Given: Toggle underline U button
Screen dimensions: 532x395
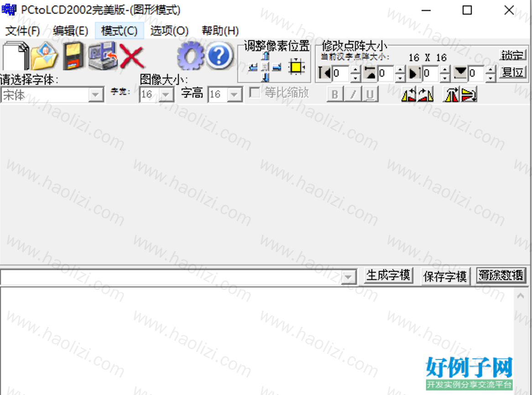Looking at the screenshot, I should (370, 94).
